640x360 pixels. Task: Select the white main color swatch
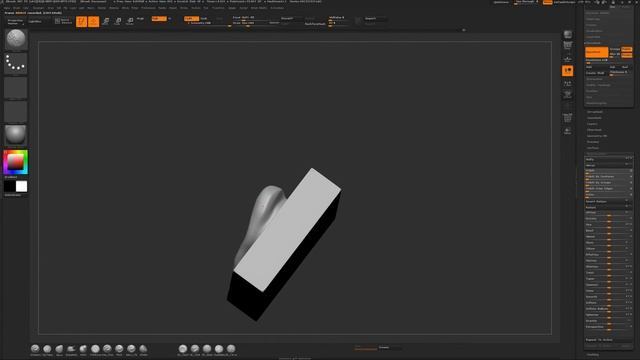[x=22, y=187]
